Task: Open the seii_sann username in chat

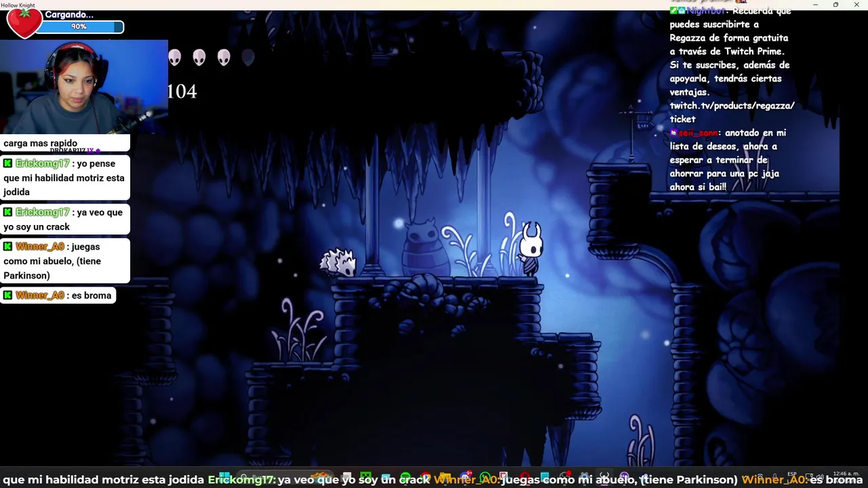Action: 698,133
